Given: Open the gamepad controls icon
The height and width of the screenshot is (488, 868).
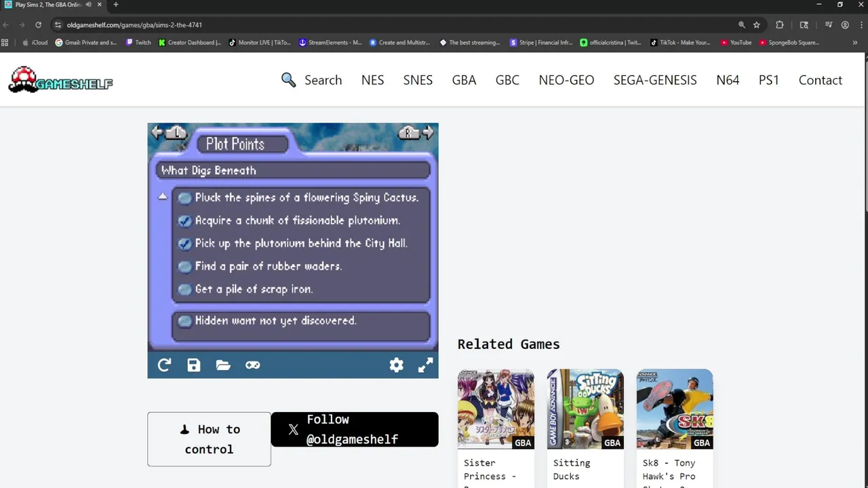Looking at the screenshot, I should (252, 365).
